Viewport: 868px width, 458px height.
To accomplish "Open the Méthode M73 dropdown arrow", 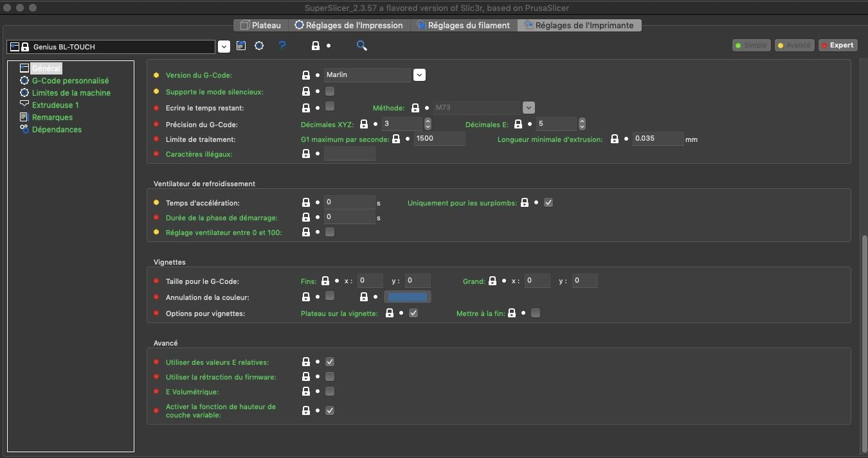I will coord(529,108).
